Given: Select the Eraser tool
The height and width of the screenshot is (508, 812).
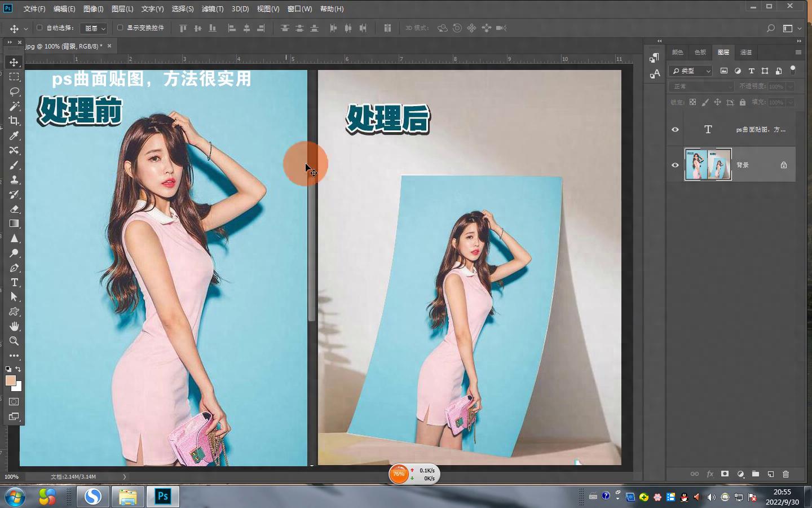Looking at the screenshot, I should point(14,209).
